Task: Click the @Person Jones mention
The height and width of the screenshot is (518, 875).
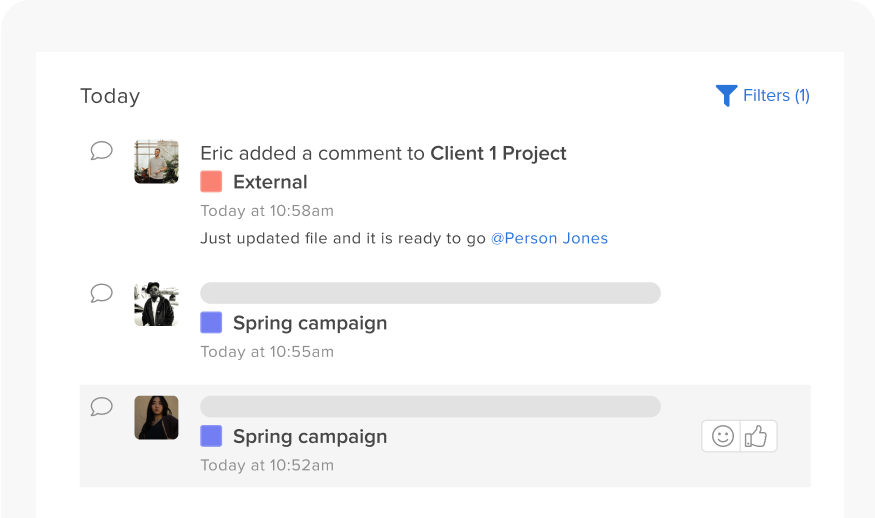Action: [x=549, y=238]
